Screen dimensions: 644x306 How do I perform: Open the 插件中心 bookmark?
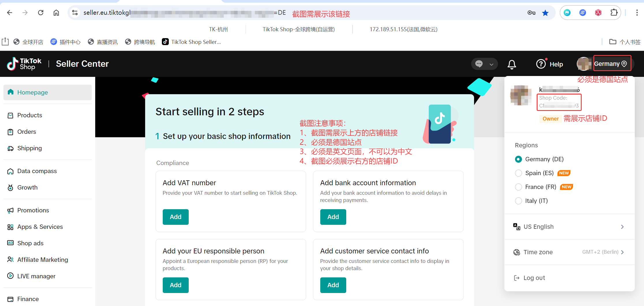point(65,42)
